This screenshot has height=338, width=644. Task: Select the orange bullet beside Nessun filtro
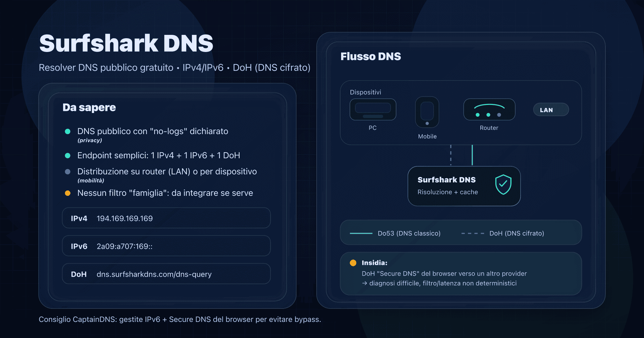pos(68,193)
